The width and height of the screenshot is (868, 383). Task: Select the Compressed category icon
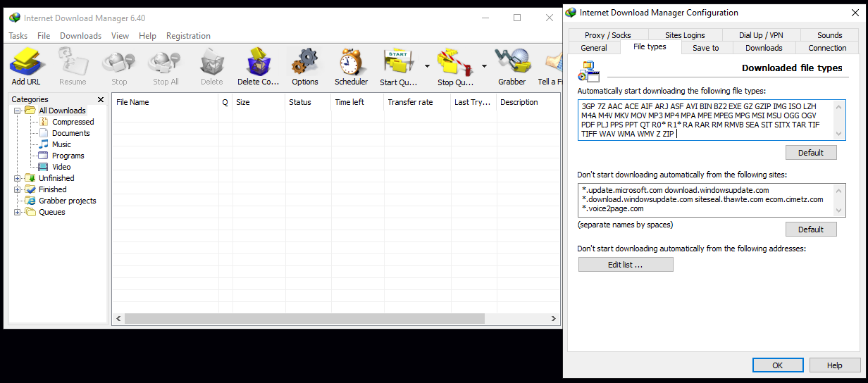point(44,122)
